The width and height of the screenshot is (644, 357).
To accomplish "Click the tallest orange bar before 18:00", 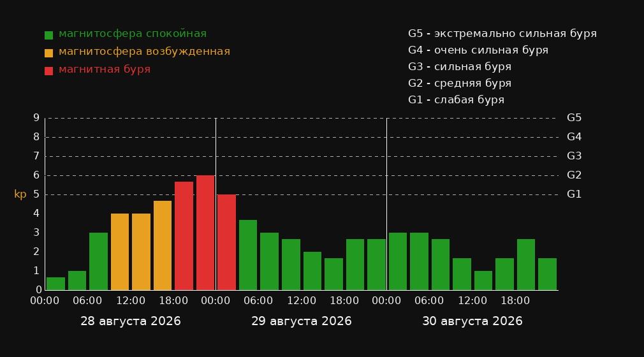I will pos(163,245).
